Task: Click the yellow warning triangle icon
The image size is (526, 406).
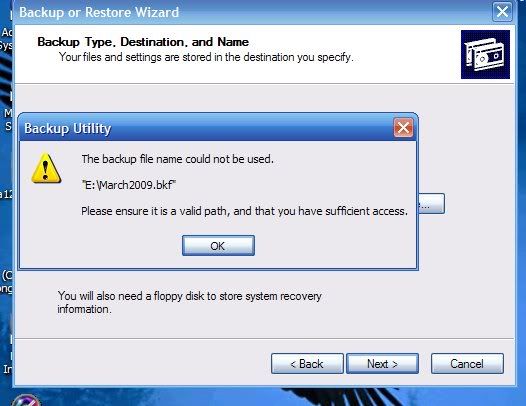Action: point(46,168)
